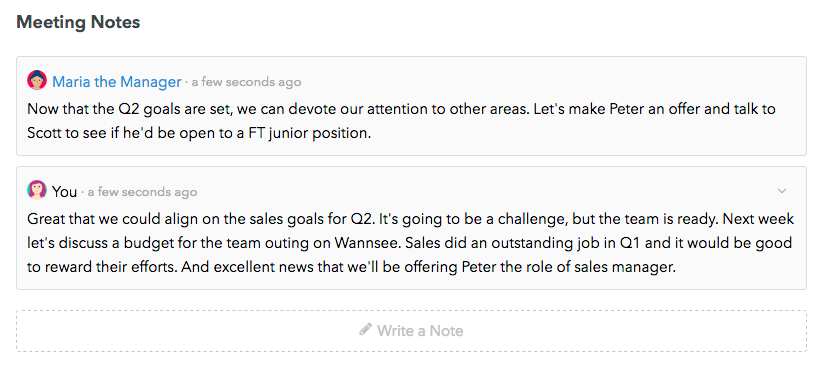Click the line starting "to reward their efforts"
The width and height of the screenshot is (826, 370).
coord(351,267)
